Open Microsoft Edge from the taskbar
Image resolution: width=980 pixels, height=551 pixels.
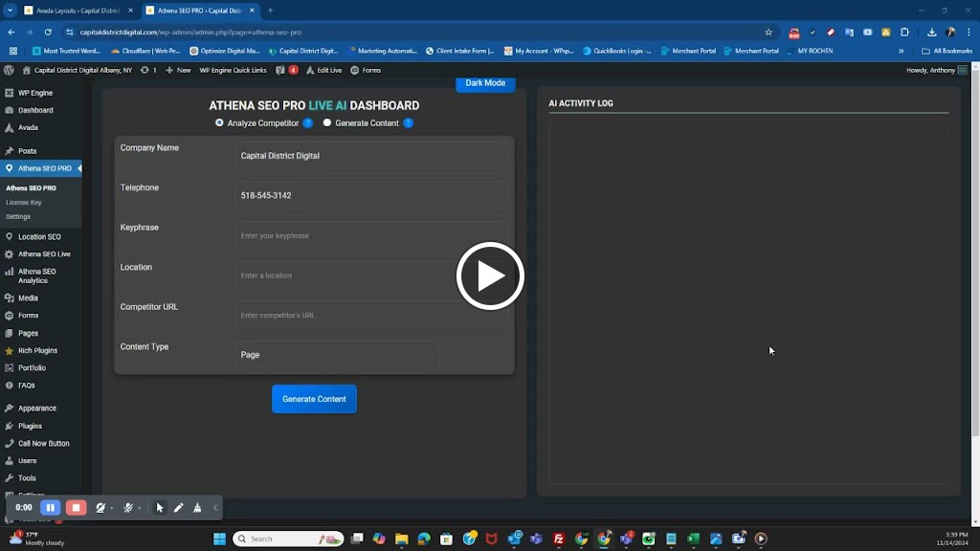[424, 539]
